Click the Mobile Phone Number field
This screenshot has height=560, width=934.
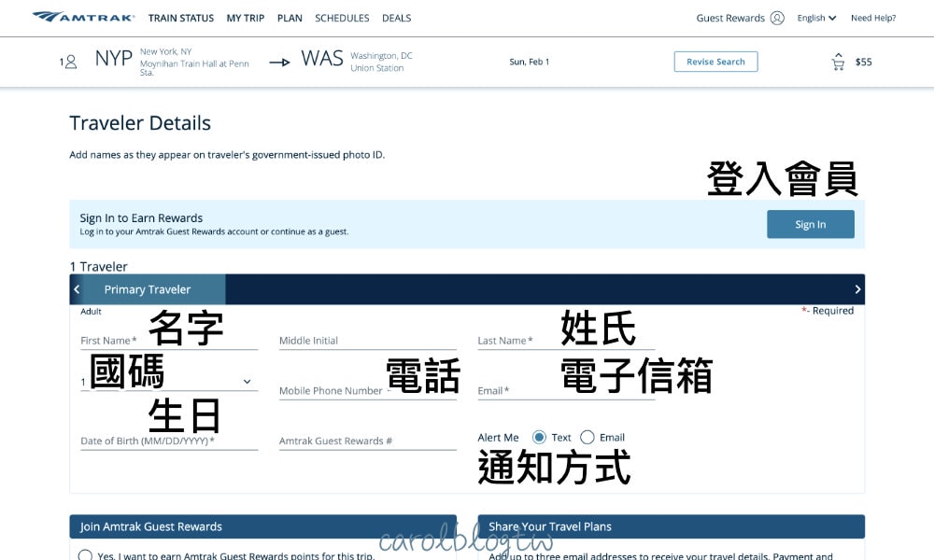[x=367, y=390]
